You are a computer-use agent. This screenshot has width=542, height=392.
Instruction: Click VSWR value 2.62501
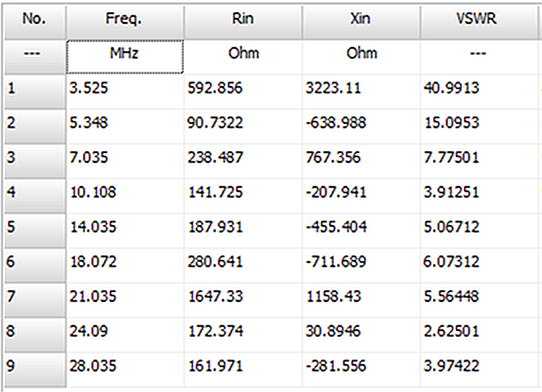point(479,334)
